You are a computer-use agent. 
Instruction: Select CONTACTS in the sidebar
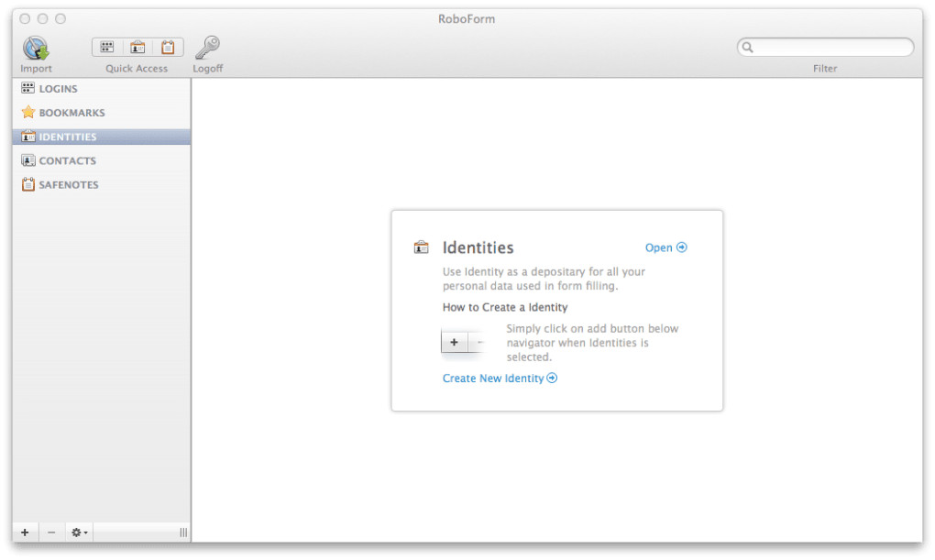pyautogui.click(x=102, y=160)
